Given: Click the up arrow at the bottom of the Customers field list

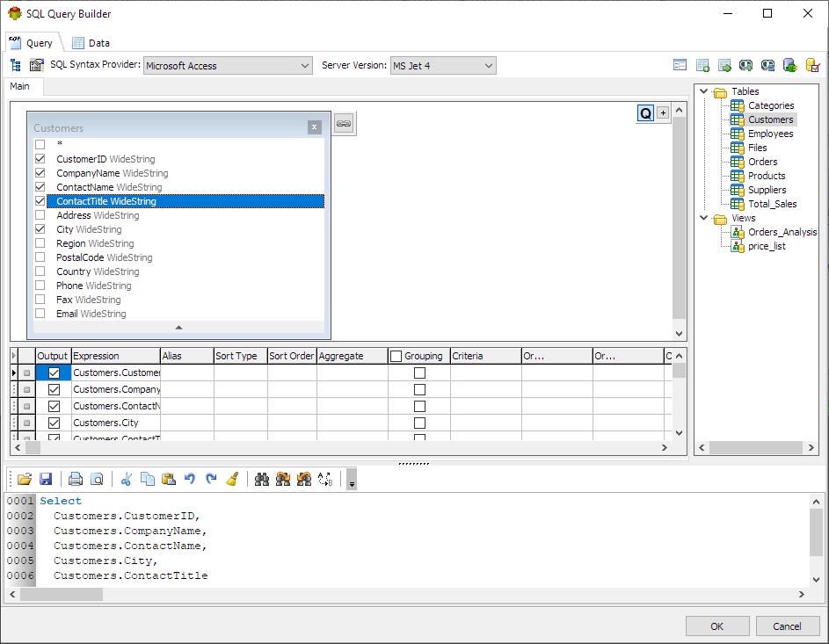Looking at the screenshot, I should [x=178, y=328].
